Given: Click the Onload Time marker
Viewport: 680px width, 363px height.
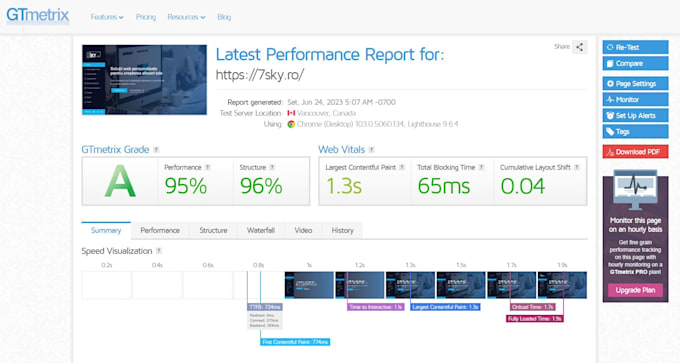Looking at the screenshot, I should click(533, 307).
